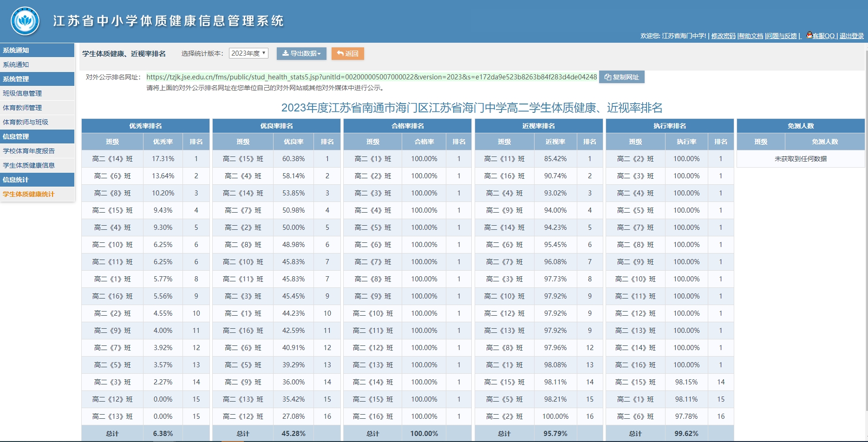The height and width of the screenshot is (442, 868).
Task: Open the 选择统计版本 2023年度 dropdown
Action: [x=248, y=53]
